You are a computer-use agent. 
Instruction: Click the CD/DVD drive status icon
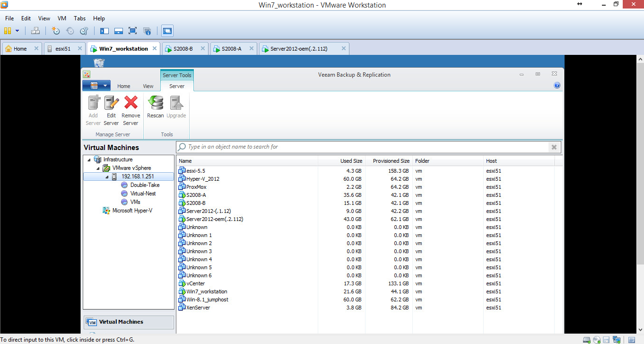(x=597, y=340)
